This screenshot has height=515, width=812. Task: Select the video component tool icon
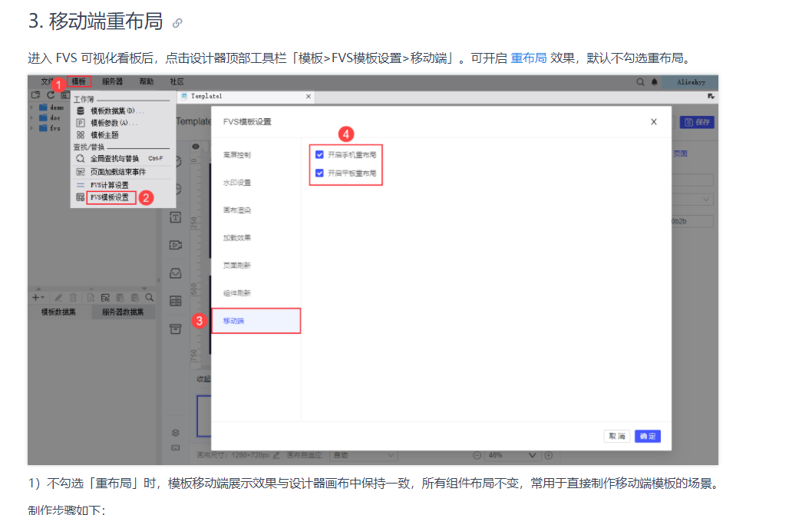[x=176, y=245]
